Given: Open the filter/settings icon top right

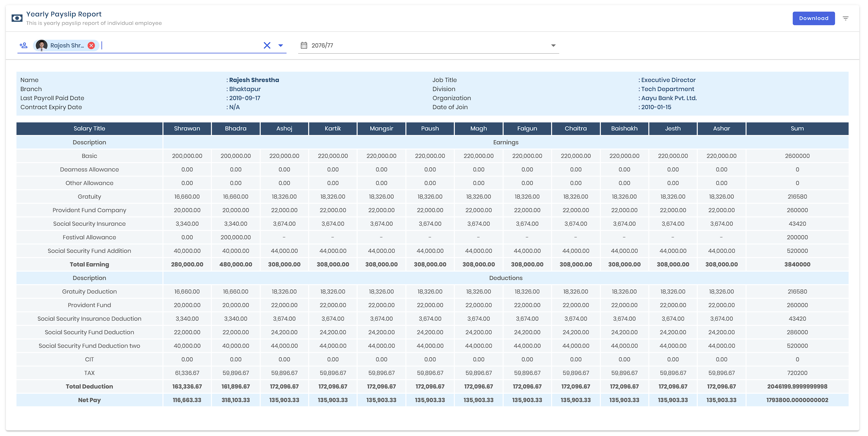Looking at the screenshot, I should point(846,18).
